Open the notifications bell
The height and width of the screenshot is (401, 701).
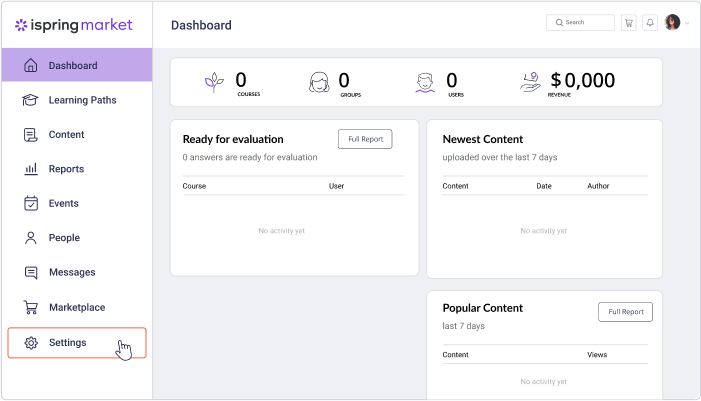[x=650, y=22]
